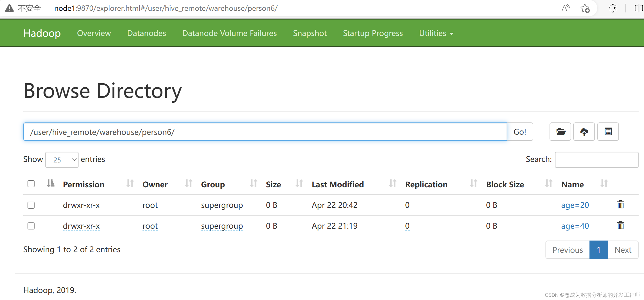Click the create new directory folder icon
This screenshot has height=300, width=644.
pyautogui.click(x=560, y=132)
